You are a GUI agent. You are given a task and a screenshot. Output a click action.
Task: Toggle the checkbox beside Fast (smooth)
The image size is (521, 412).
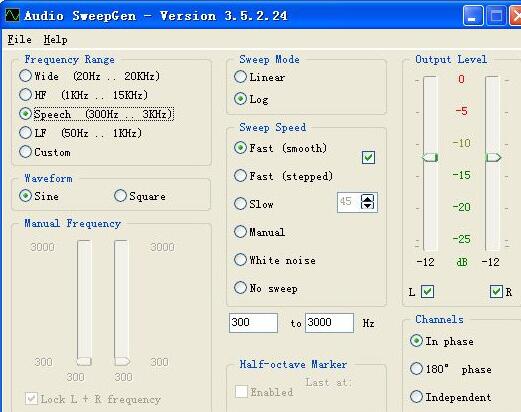(368, 157)
